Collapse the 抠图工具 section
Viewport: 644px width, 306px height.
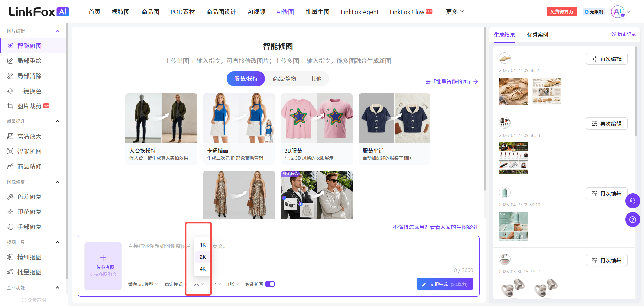click(57, 242)
